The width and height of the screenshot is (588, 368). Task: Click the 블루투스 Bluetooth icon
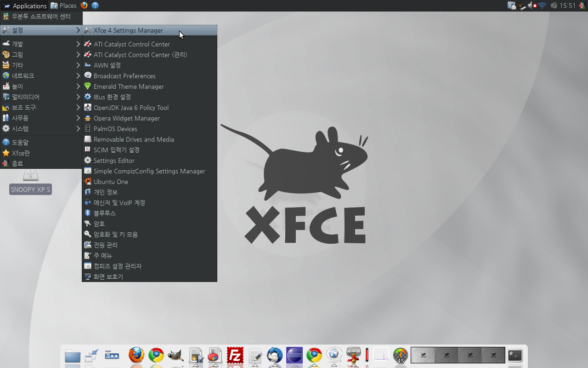tap(88, 213)
